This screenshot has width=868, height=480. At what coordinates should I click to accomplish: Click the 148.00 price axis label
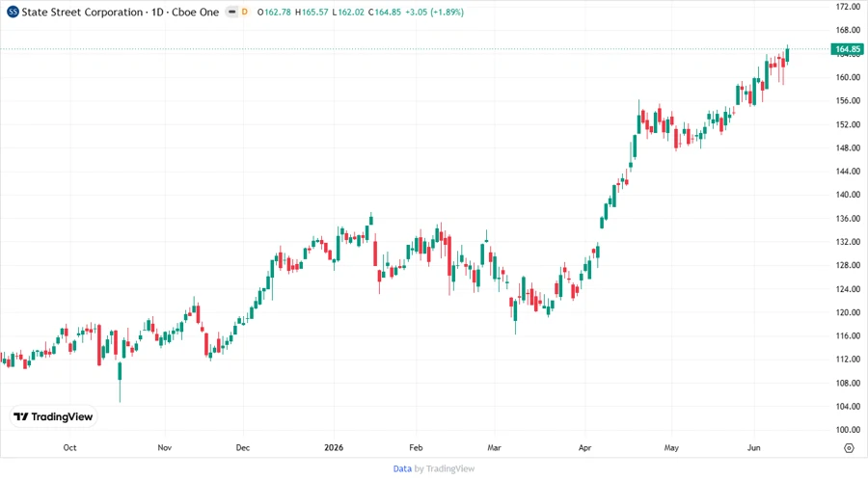click(x=848, y=147)
